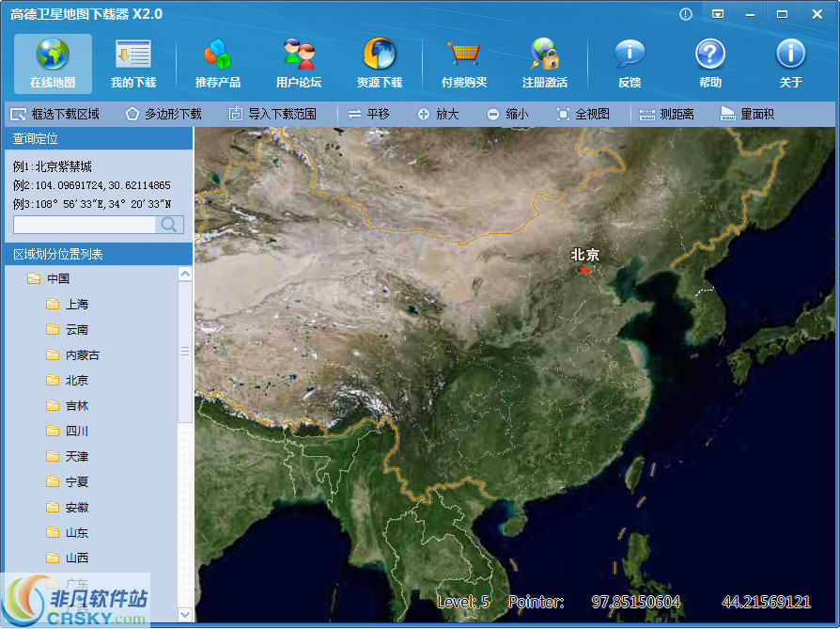The height and width of the screenshot is (629, 840).
Task: Select the 安徽 folder in region list
Action: pos(67,508)
